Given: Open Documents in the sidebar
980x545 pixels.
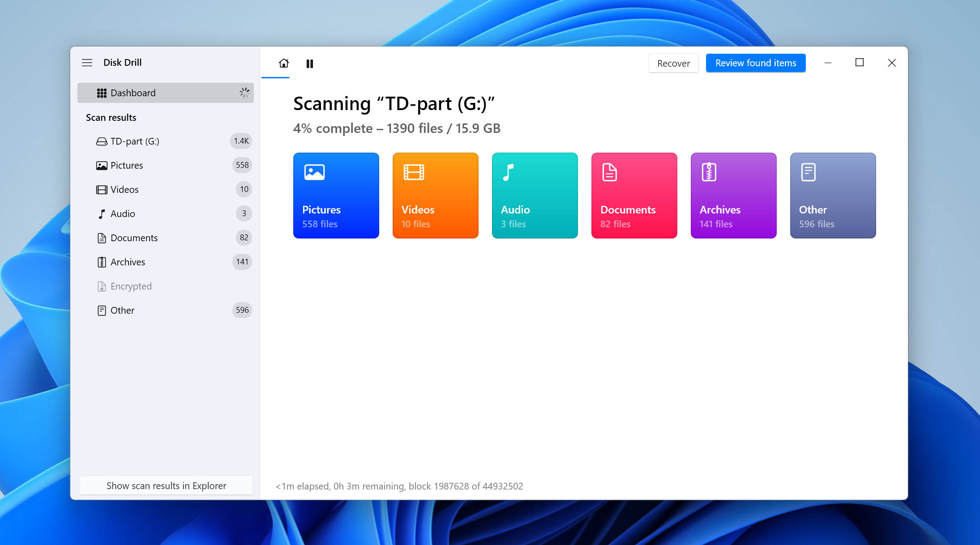Looking at the screenshot, I should [x=166, y=238].
